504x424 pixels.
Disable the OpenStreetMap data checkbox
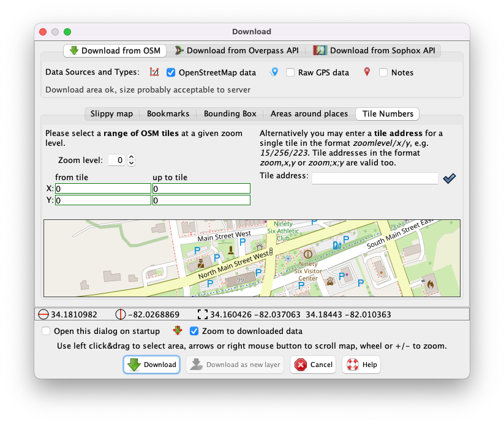click(x=170, y=72)
